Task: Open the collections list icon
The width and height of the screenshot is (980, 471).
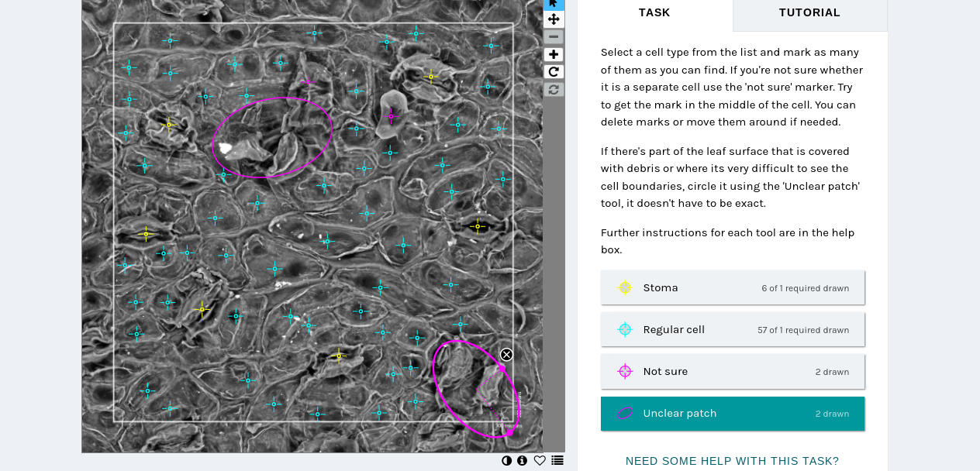Action: (x=557, y=461)
